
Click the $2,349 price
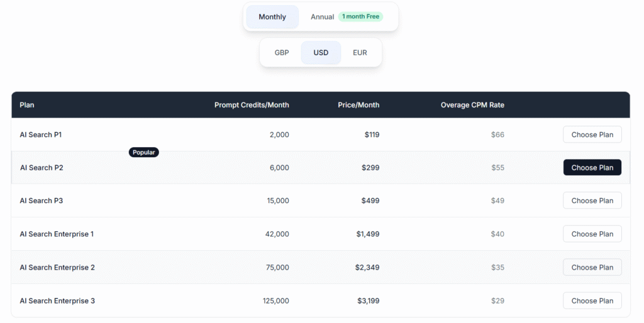point(367,267)
